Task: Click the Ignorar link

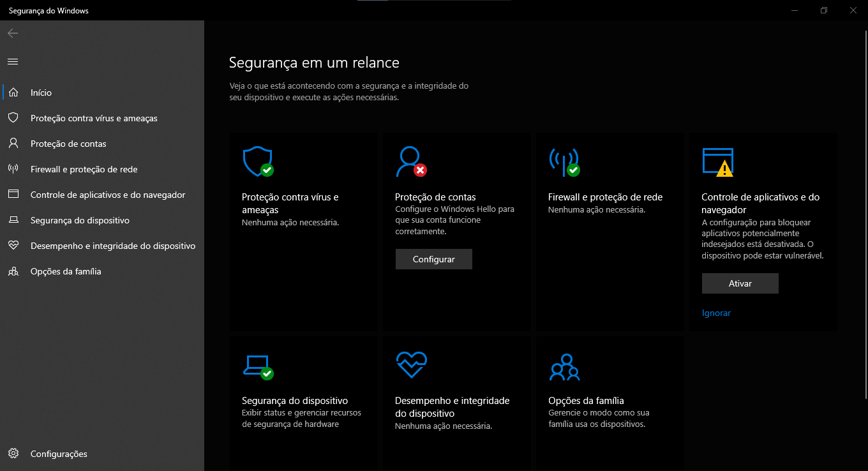Action: 716,313
